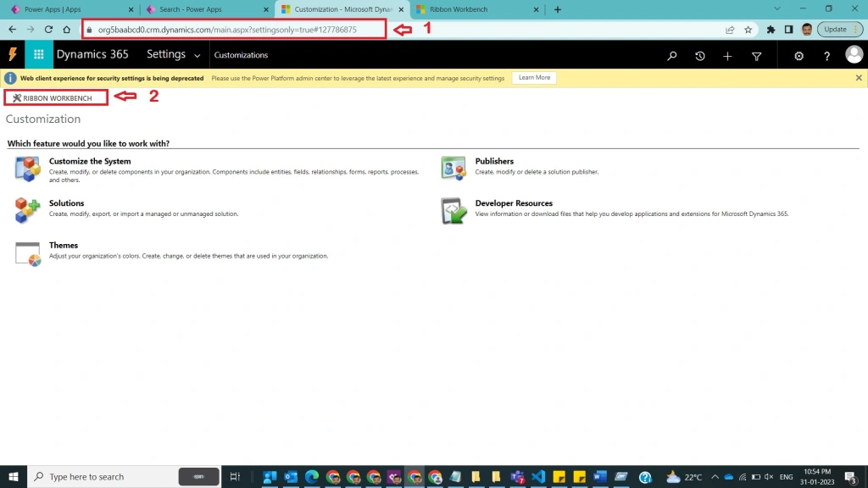The width and height of the screenshot is (868, 488).
Task: Click the Chrome Update button
Action: coord(839,30)
